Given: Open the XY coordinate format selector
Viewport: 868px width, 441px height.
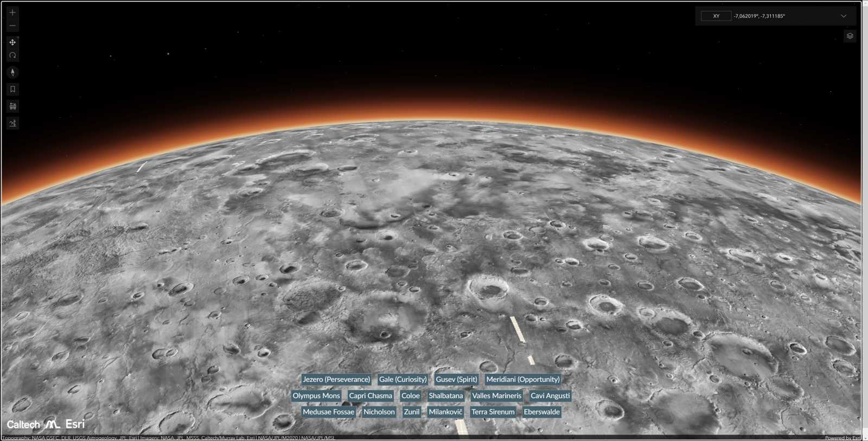Looking at the screenshot, I should [x=716, y=16].
